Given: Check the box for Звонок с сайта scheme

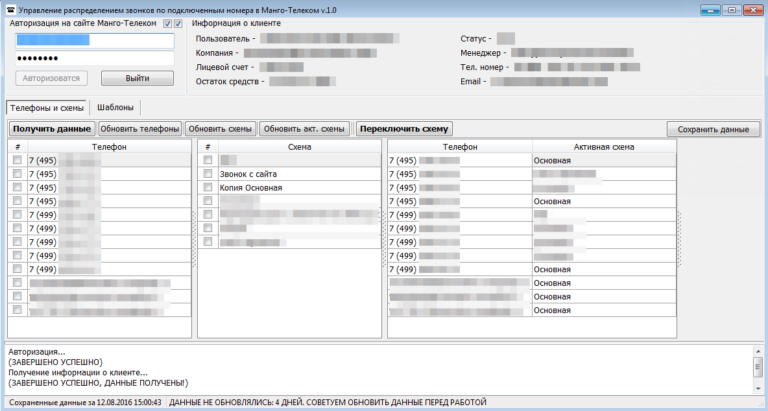Looking at the screenshot, I should pos(208,174).
